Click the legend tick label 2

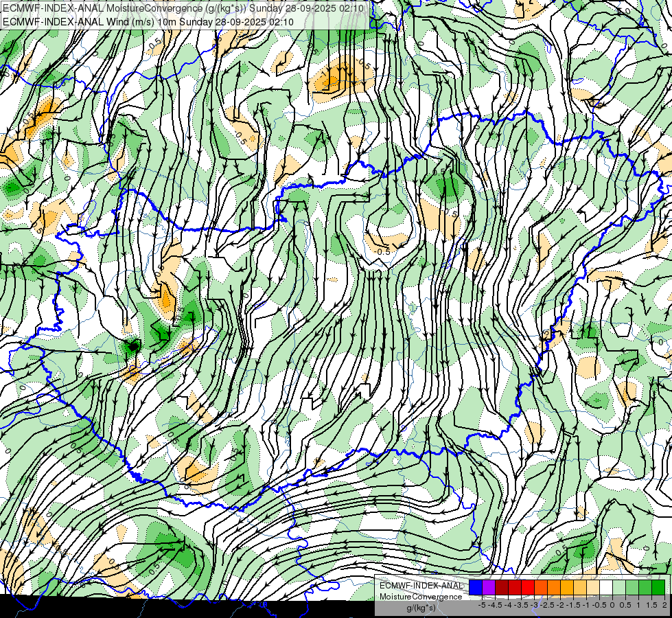(664, 605)
